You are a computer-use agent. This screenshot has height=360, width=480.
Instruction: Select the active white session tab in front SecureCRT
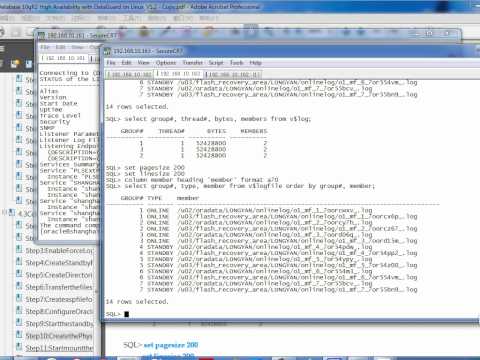point(178,74)
